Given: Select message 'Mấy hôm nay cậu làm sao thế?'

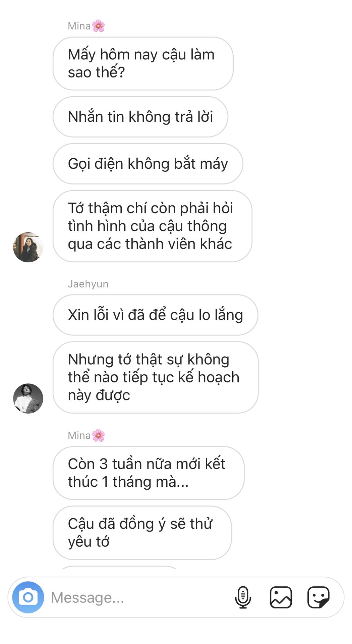Looking at the screenshot, I should [143, 63].
